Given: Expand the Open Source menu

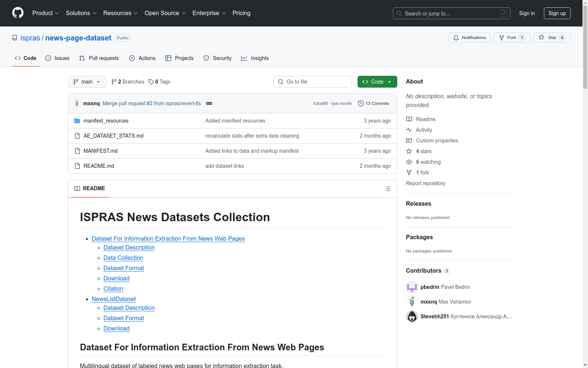Looking at the screenshot, I should 165,13.
